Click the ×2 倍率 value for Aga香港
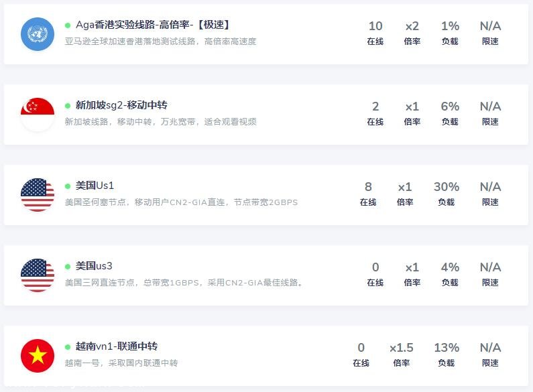 click(x=412, y=26)
